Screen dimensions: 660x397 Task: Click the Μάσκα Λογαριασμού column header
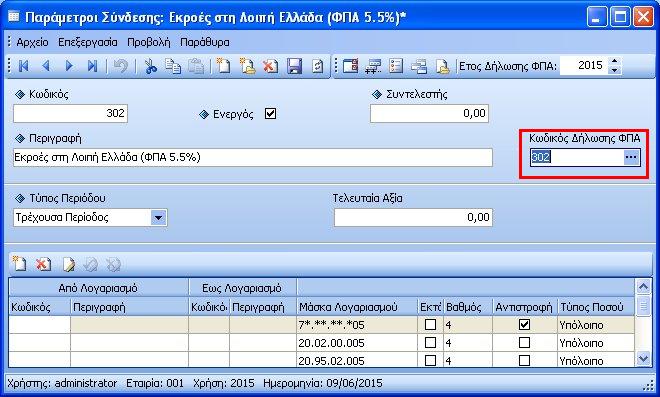click(357, 307)
